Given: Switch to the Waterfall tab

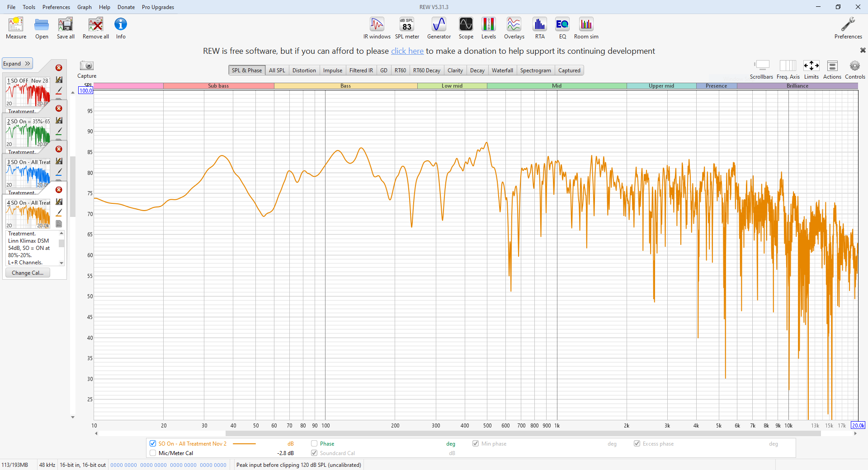Looking at the screenshot, I should pyautogui.click(x=502, y=70).
